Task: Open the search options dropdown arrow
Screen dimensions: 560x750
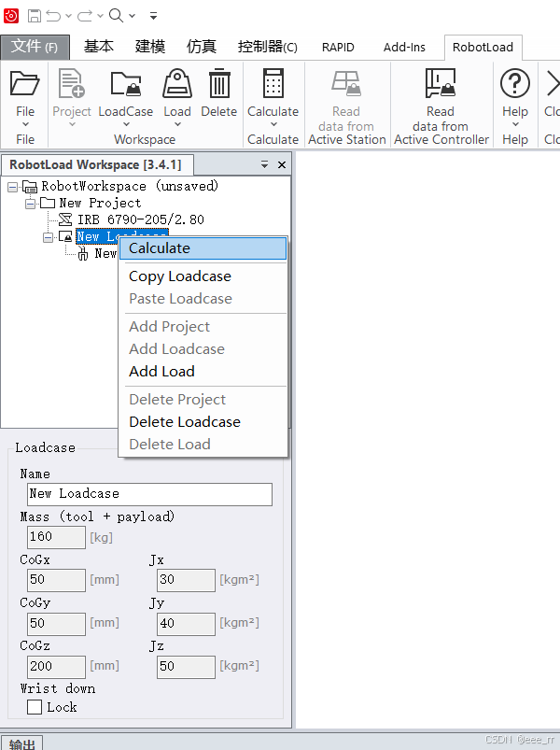Action: [132, 16]
